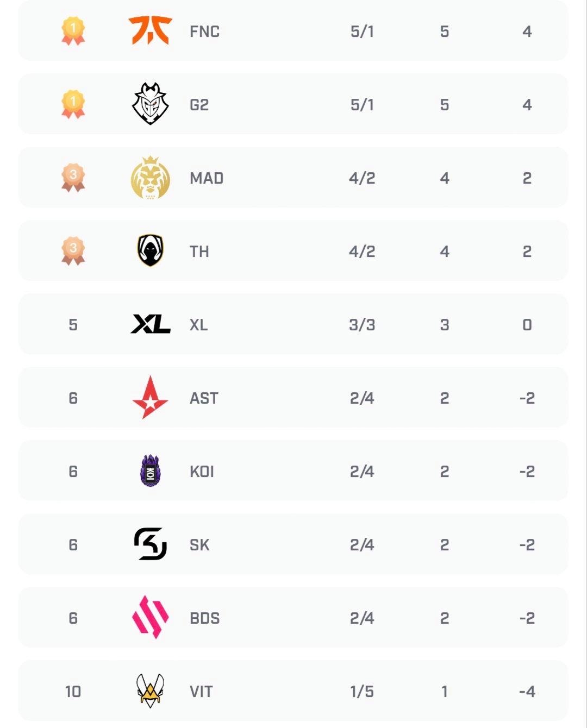Select the BDS team name
This screenshot has height=728, width=587.
[x=204, y=618]
